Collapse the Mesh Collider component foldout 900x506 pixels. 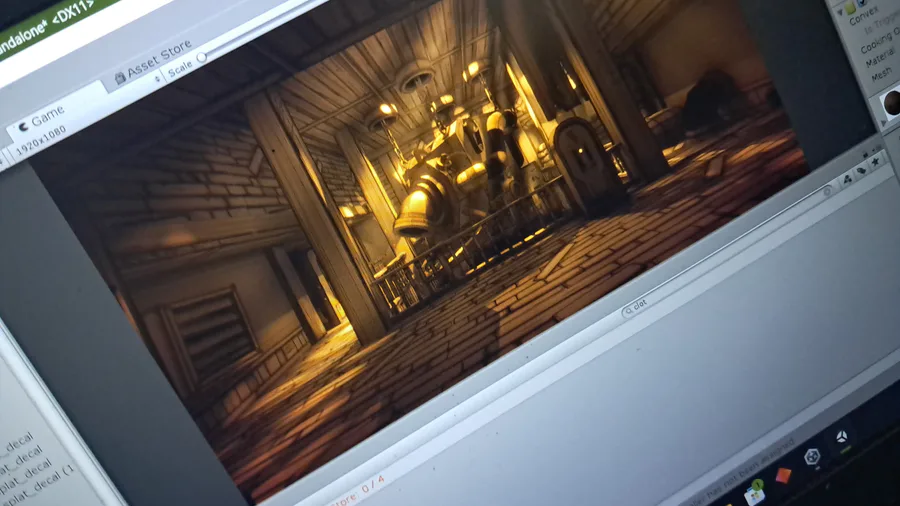[x=840, y=13]
